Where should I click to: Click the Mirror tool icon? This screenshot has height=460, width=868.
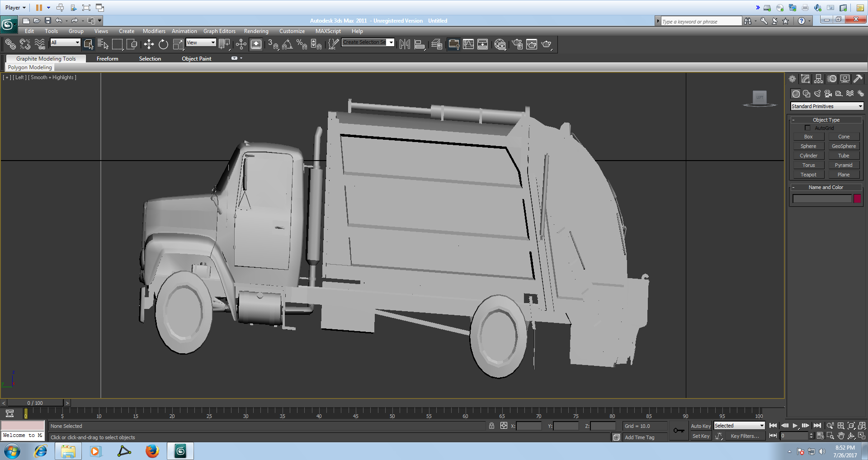pyautogui.click(x=405, y=44)
